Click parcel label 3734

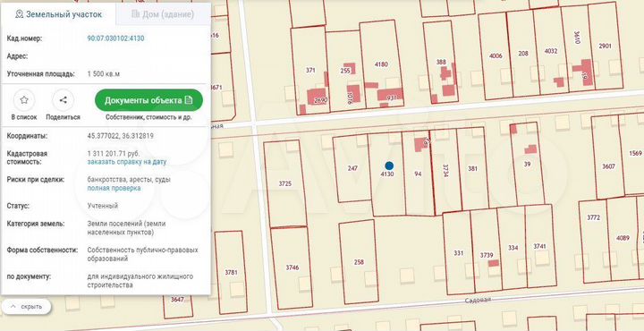point(445,171)
